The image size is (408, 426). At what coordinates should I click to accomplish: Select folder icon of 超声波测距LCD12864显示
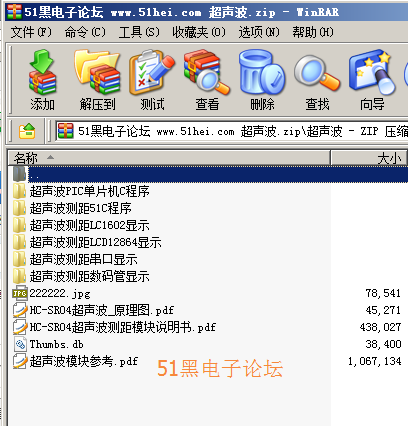(x=20, y=242)
